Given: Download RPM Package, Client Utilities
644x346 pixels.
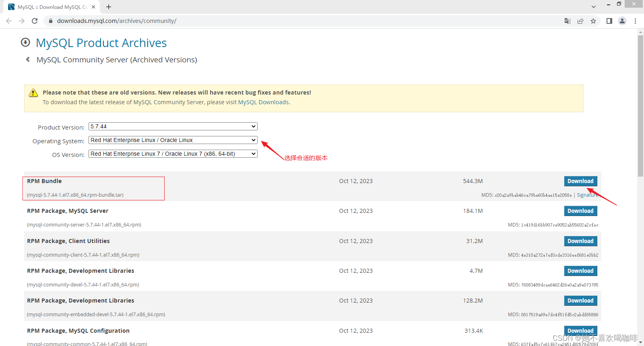Looking at the screenshot, I should [x=580, y=241].
